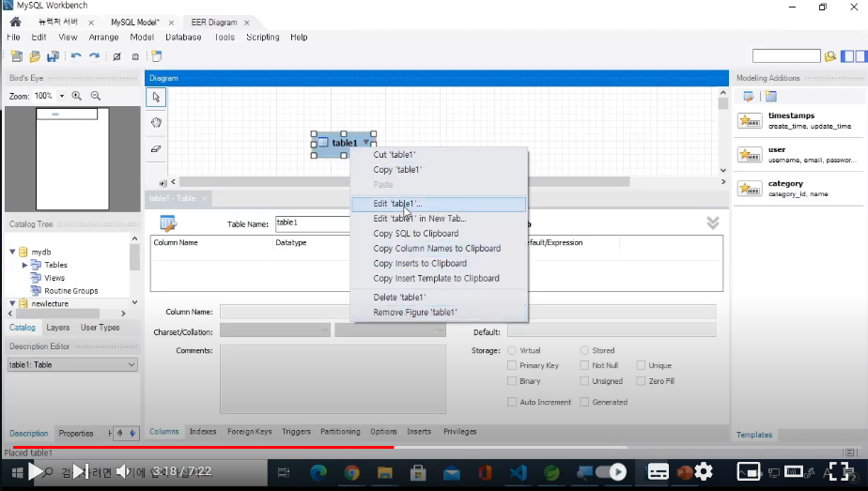Screen dimensions: 868x491
Task: Open Microsoft Edge from taskbar
Action: pos(318,473)
